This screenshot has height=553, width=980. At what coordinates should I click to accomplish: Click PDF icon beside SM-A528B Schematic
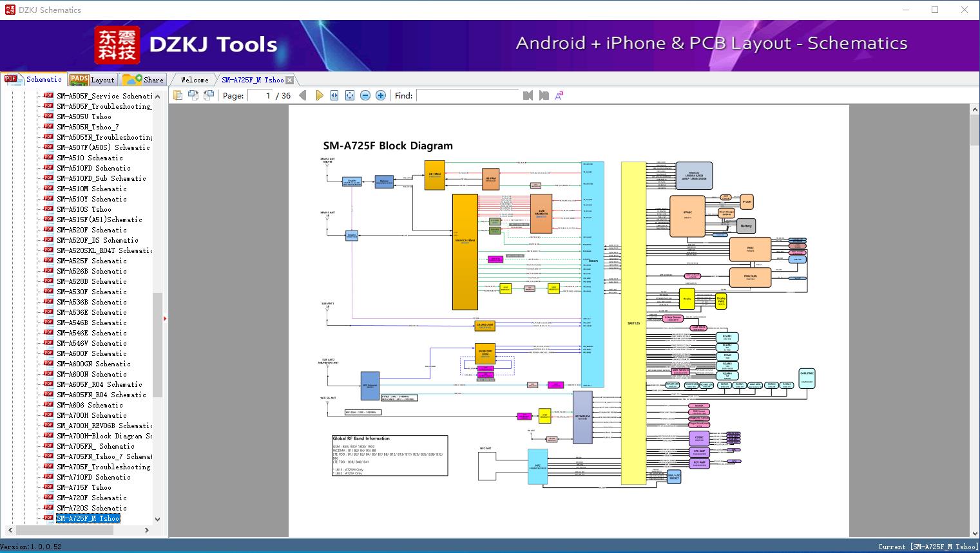[48, 281]
